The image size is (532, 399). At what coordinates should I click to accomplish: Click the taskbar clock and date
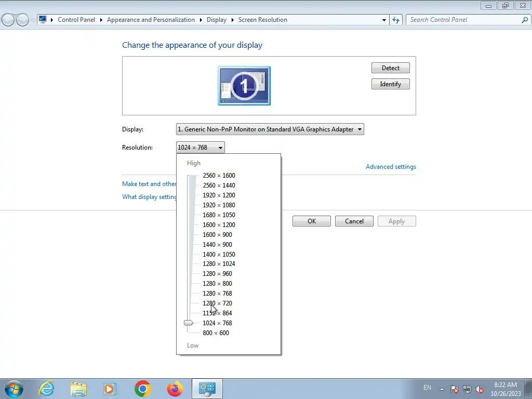point(506,389)
